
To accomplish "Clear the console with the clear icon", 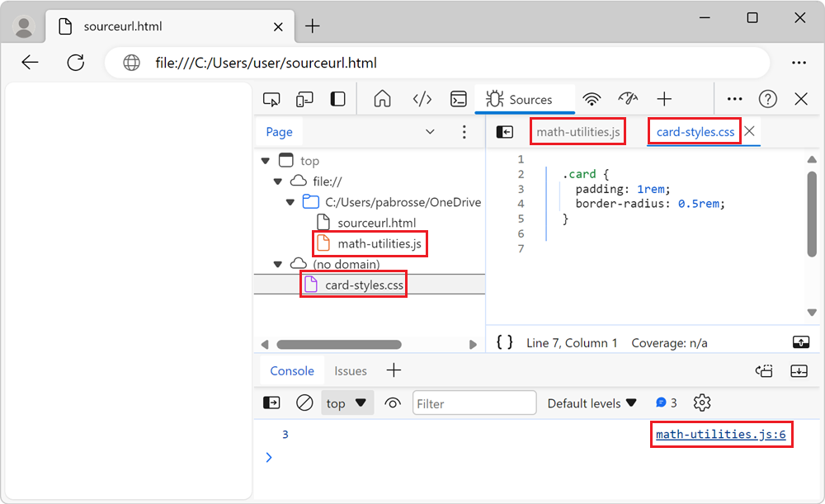I will point(304,403).
